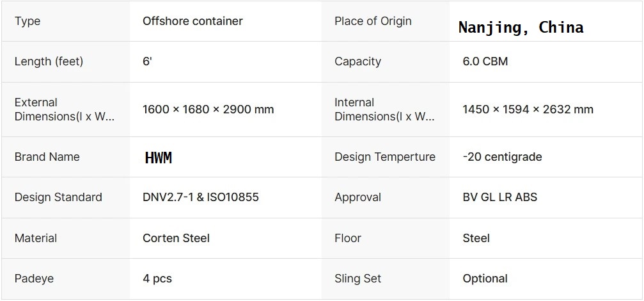The image size is (644, 301).
Task: Click the 'Length (feet)' label cell
Action: (49, 61)
